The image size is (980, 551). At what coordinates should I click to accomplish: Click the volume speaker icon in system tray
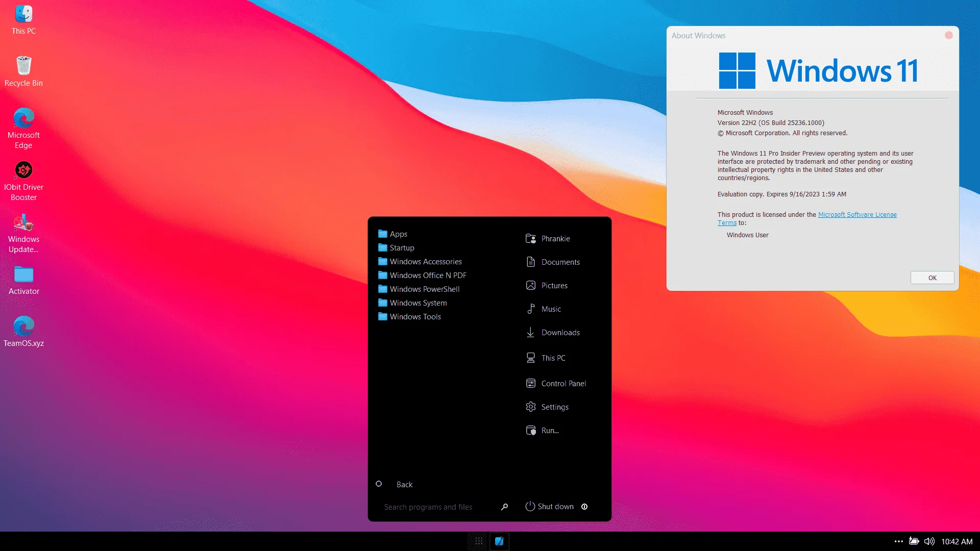(x=929, y=541)
